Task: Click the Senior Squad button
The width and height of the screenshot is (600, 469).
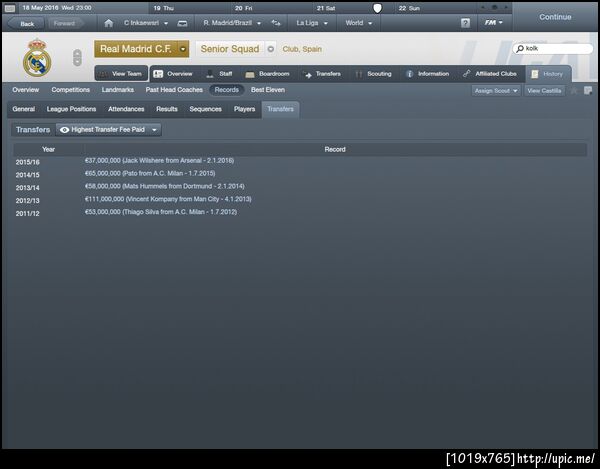Action: [x=230, y=49]
